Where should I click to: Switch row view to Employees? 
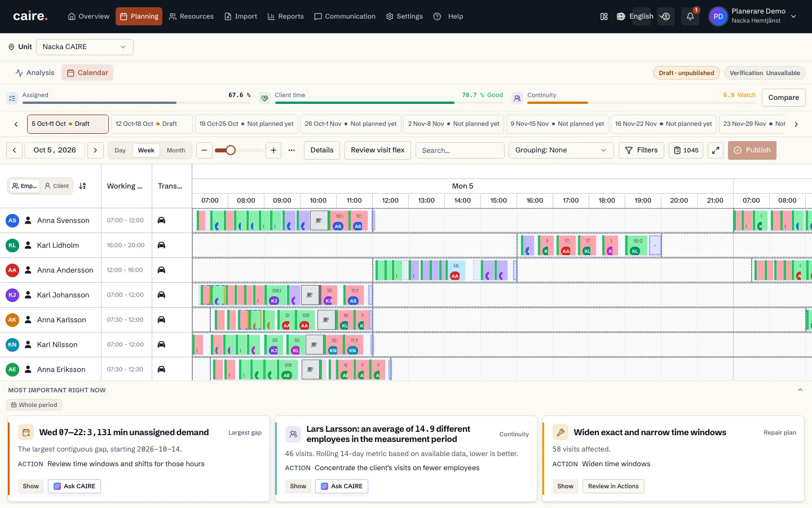pyautogui.click(x=24, y=186)
